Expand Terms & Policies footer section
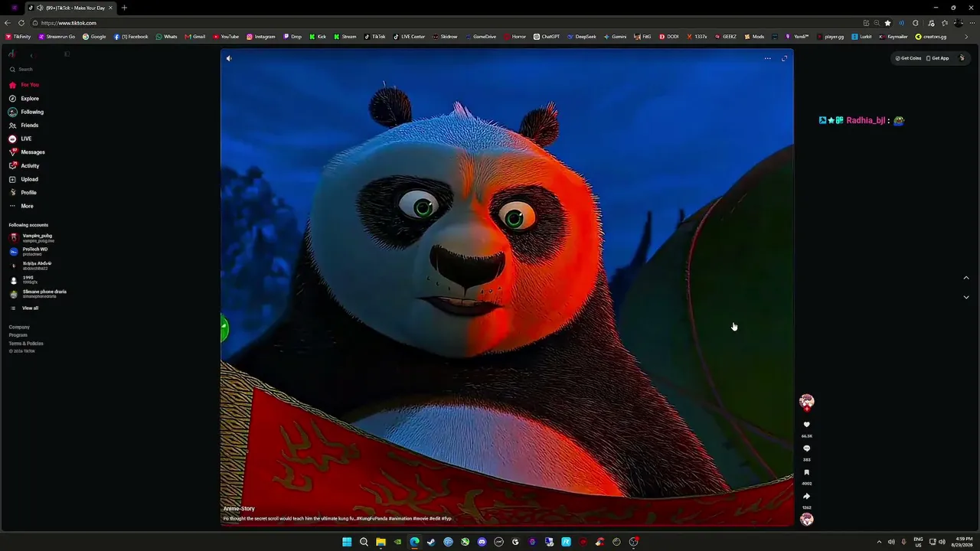The width and height of the screenshot is (980, 551). [x=26, y=344]
